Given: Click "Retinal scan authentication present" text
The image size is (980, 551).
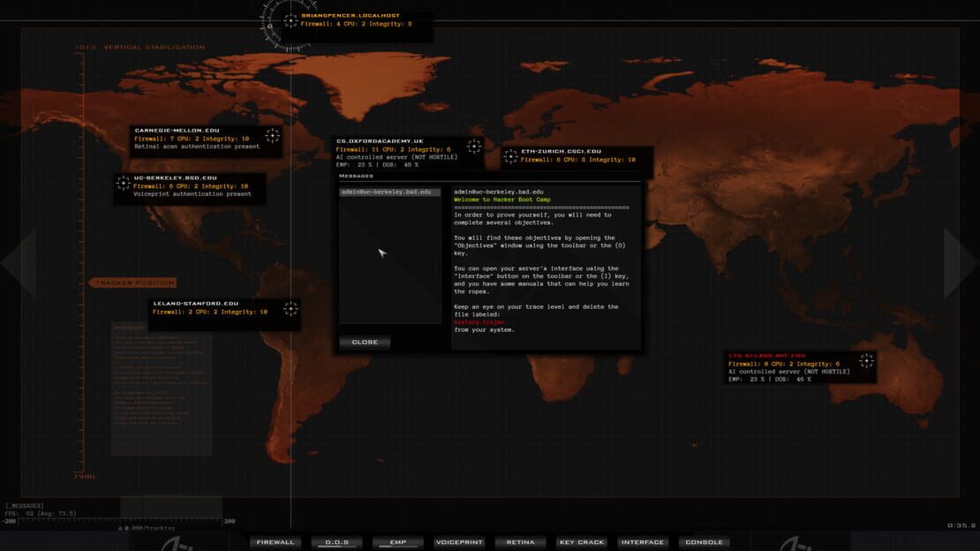Looking at the screenshot, I should tap(197, 147).
